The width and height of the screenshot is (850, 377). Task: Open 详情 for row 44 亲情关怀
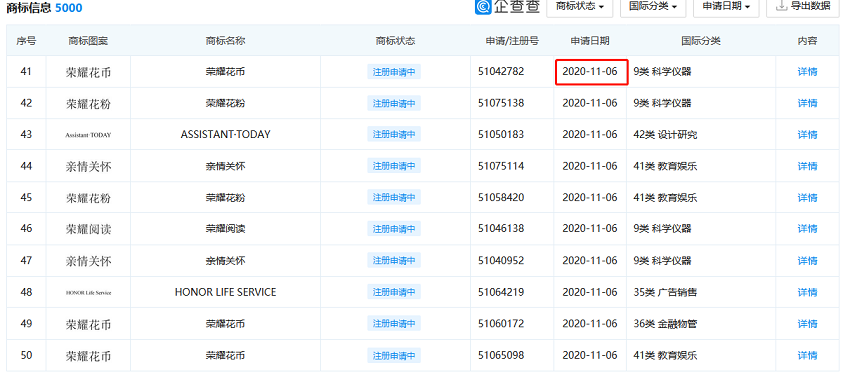pyautogui.click(x=807, y=166)
